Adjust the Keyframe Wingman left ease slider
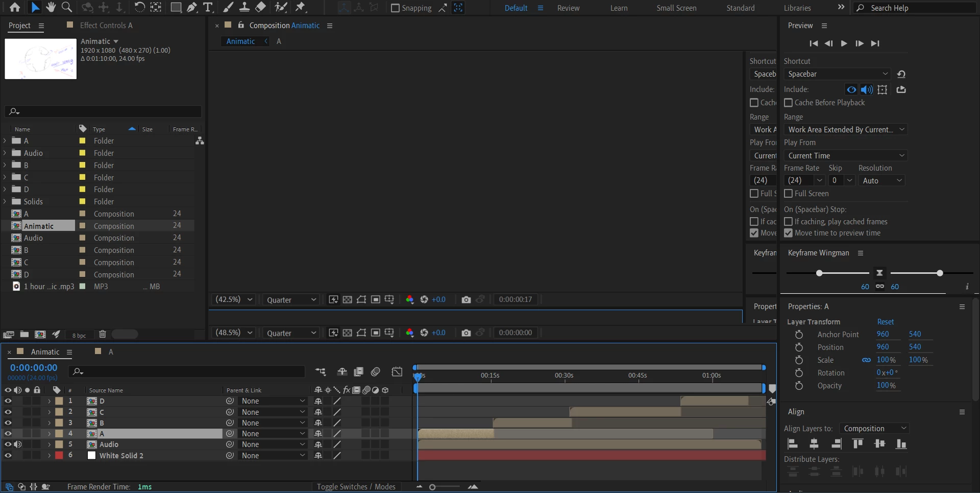The width and height of the screenshot is (980, 493). 819,273
